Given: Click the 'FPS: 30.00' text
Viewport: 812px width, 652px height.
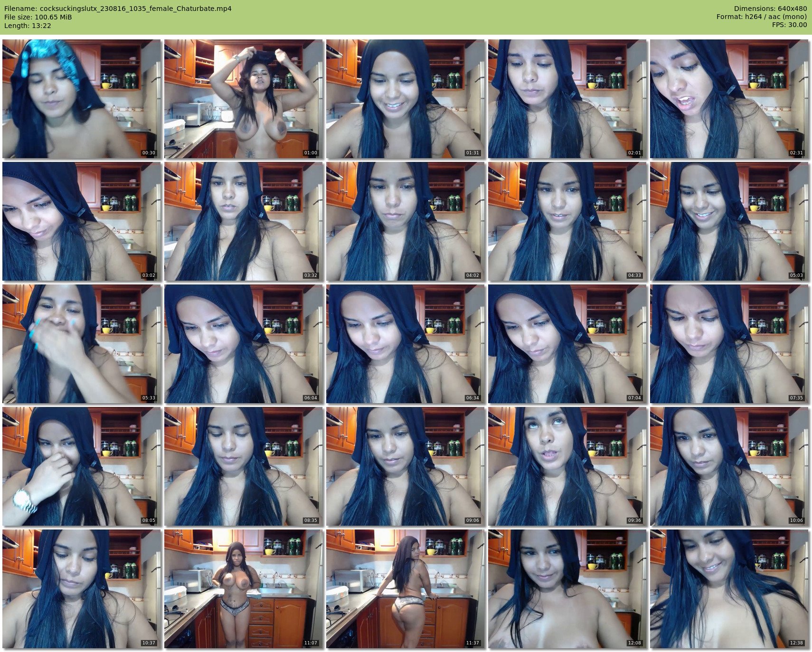Looking at the screenshot, I should 789,25.
